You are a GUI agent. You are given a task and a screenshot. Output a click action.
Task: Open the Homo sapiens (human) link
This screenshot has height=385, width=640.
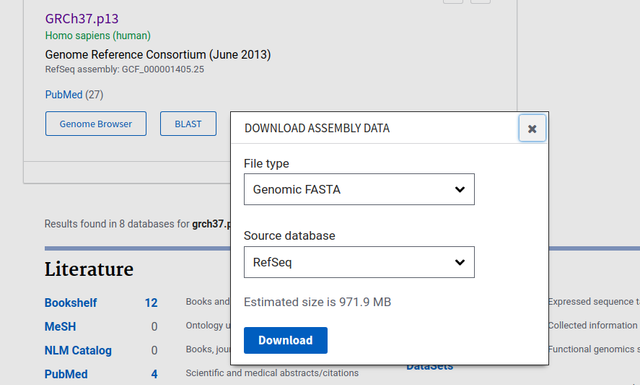98,36
